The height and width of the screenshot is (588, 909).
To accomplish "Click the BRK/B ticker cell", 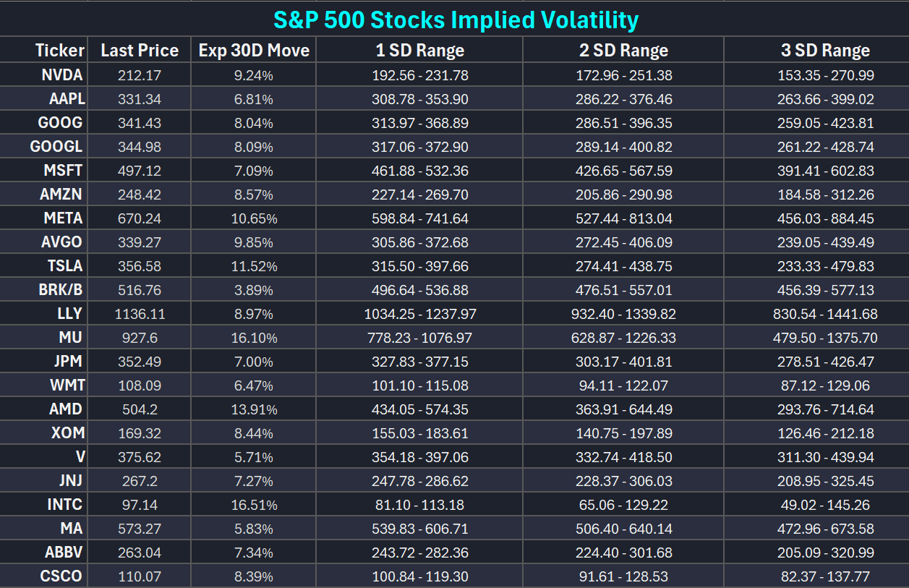I will point(61,290).
